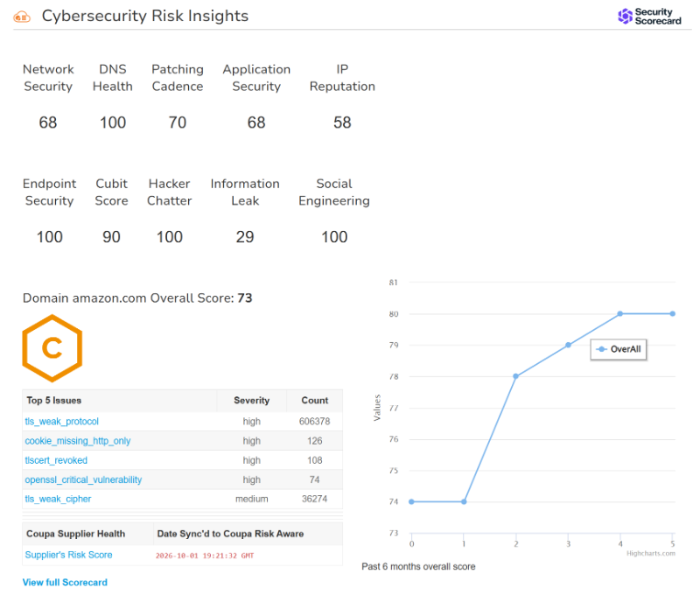Click the Social Engineering score 100
Viewport: 700px width, 595px height.
point(334,237)
